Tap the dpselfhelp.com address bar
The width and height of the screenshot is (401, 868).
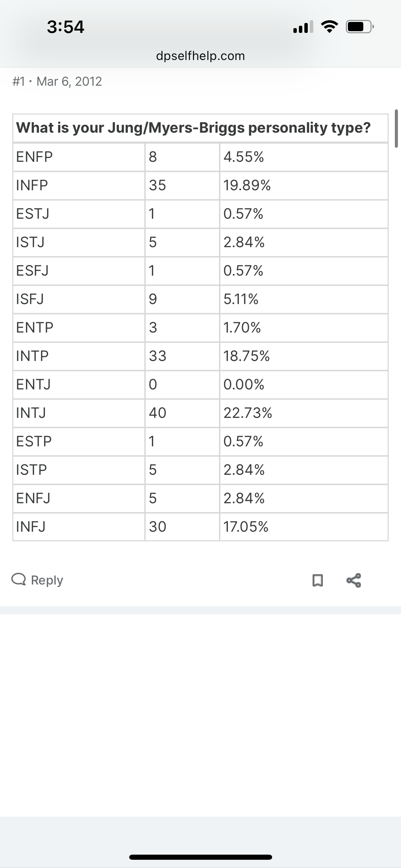click(200, 56)
